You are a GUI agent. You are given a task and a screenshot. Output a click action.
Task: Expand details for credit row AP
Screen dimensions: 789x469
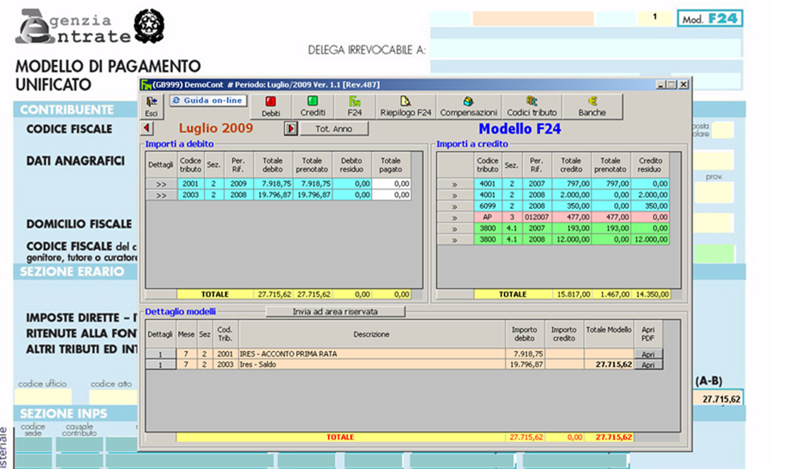pyautogui.click(x=454, y=217)
